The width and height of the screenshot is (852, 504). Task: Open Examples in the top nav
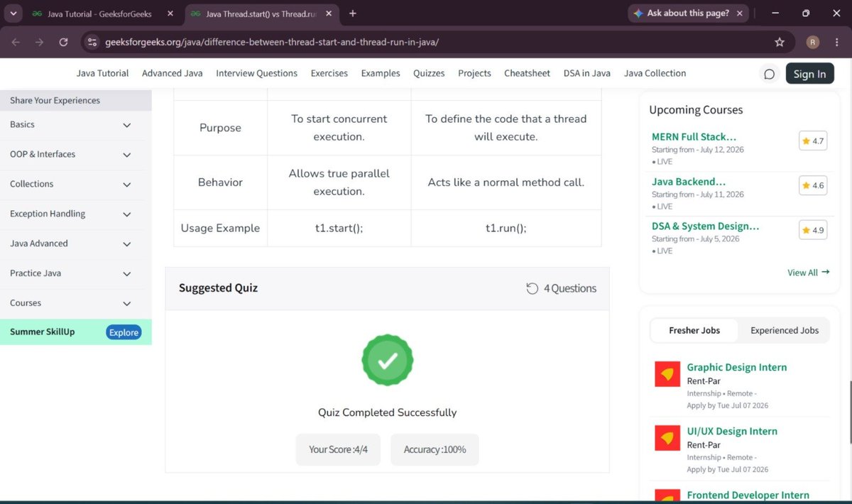click(x=381, y=73)
